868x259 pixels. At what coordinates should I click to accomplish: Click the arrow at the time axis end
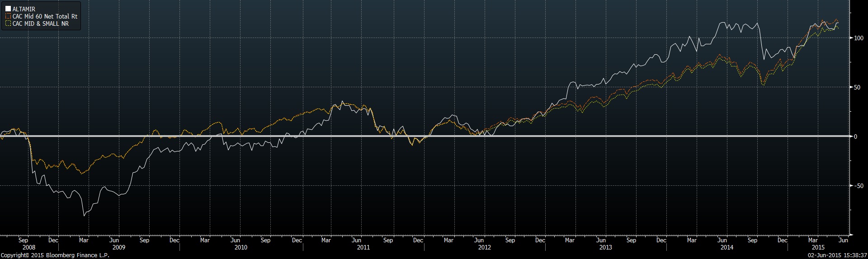coord(852,235)
